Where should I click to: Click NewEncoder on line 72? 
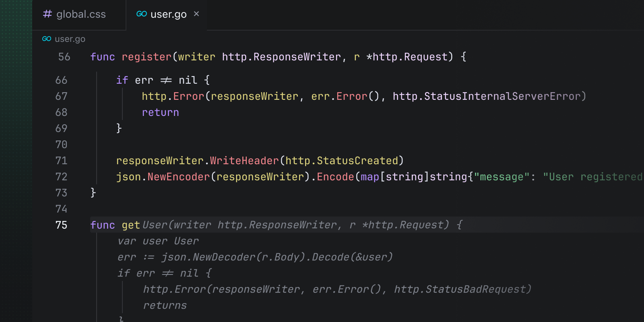coord(178,177)
